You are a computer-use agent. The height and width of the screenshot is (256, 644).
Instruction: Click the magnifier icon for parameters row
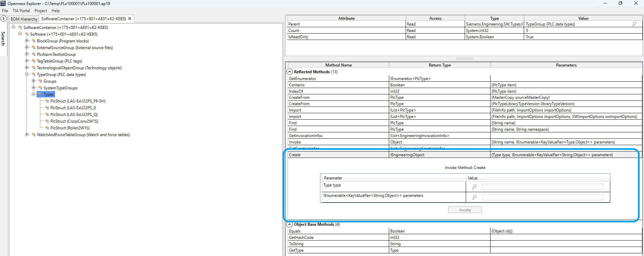[474, 197]
